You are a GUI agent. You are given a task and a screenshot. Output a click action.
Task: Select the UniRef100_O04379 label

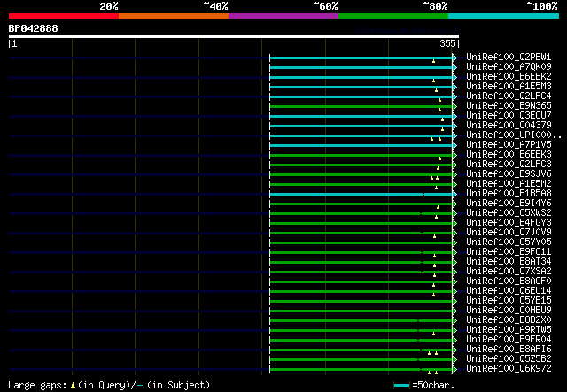pos(509,126)
